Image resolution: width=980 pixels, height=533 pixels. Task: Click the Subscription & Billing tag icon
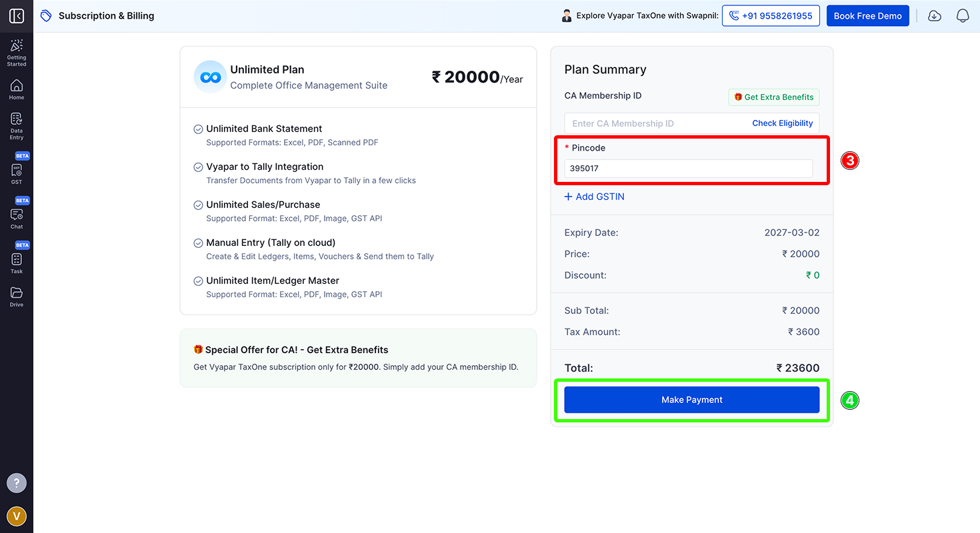[x=46, y=16]
